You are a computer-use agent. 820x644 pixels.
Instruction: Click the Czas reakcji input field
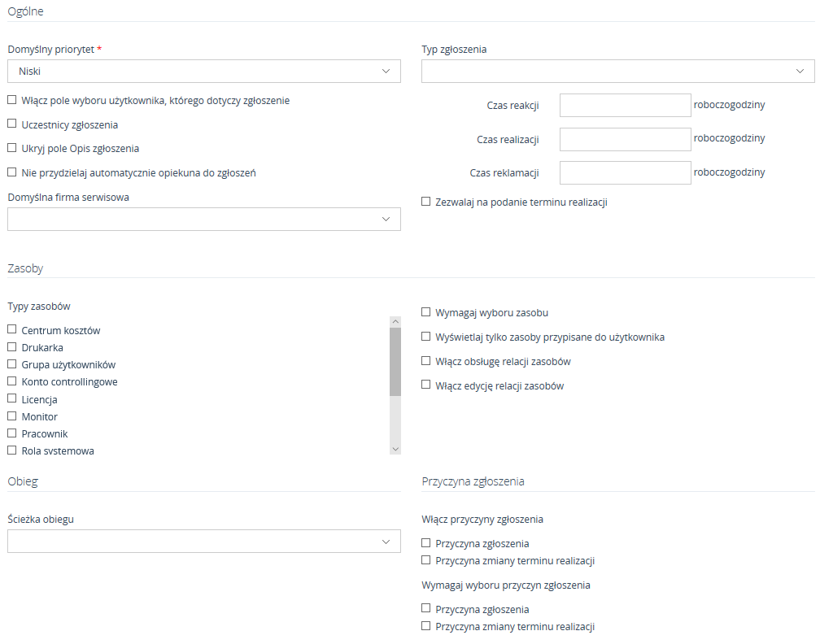(x=625, y=105)
